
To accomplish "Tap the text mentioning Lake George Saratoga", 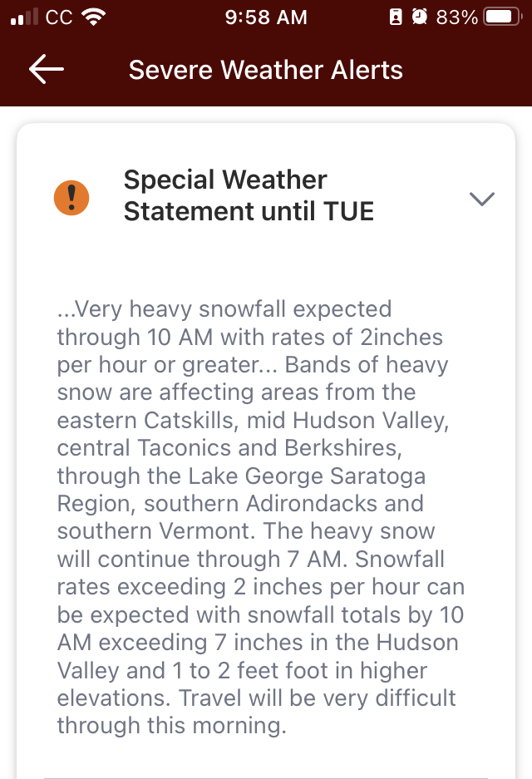I will 241,476.
